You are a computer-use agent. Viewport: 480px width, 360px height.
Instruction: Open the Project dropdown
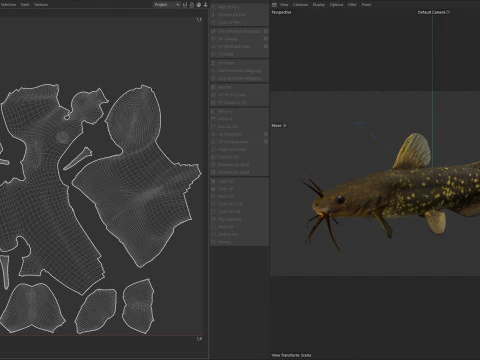pyautogui.click(x=167, y=5)
